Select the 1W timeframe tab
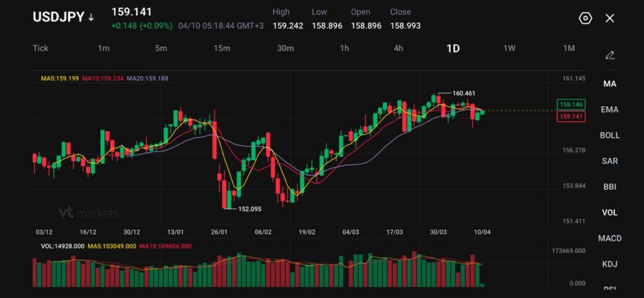Screen dimensions: 644x298 coord(509,48)
